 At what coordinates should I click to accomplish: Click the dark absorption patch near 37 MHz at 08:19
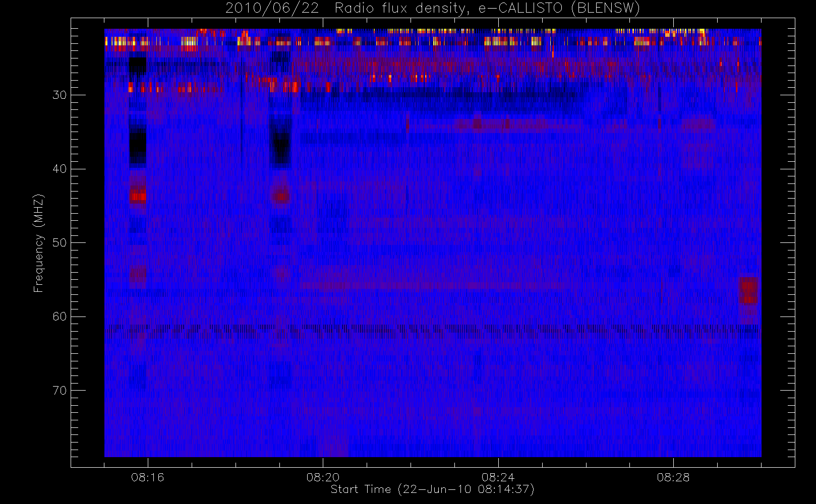tap(280, 142)
